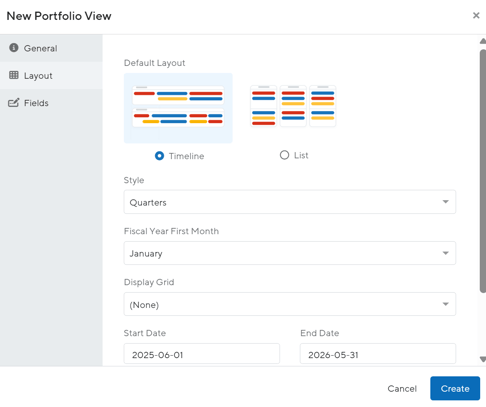Click the Create button
This screenshot has height=407, width=486.
click(x=455, y=388)
